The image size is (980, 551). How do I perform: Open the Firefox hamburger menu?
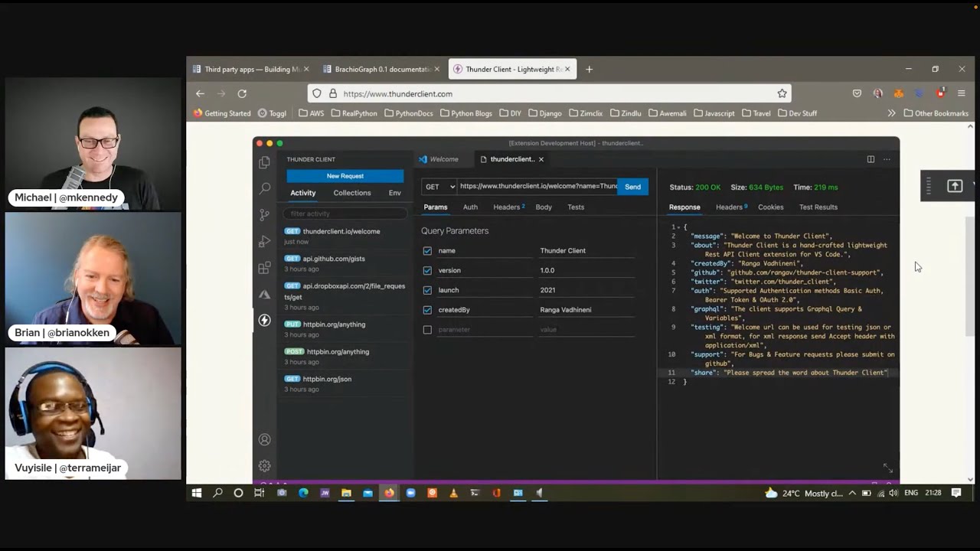[x=962, y=93]
